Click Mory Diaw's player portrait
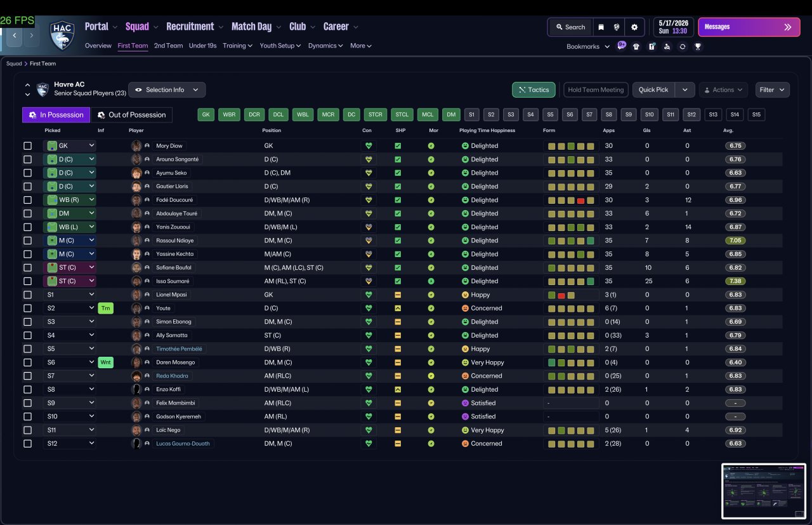 coord(136,145)
